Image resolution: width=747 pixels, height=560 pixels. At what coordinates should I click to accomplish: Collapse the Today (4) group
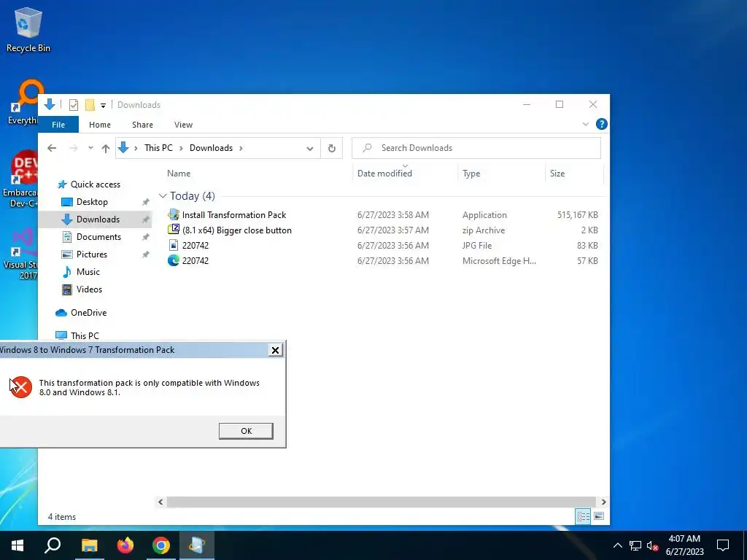point(163,196)
